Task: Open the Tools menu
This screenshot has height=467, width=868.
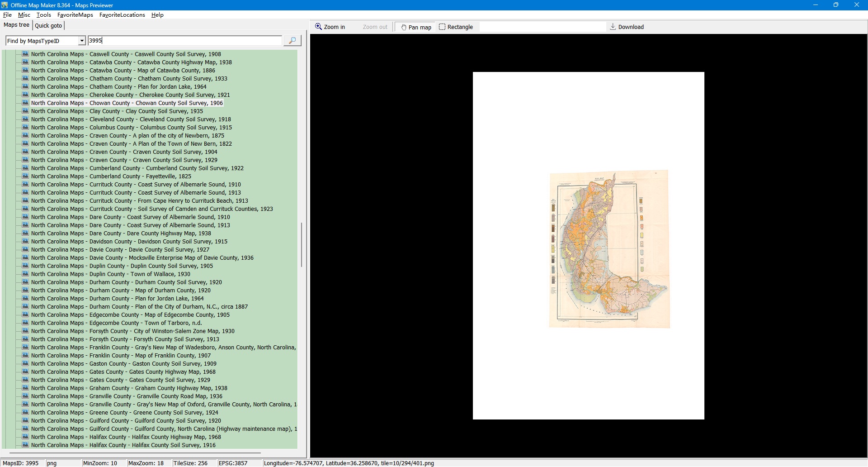Action: [x=43, y=15]
